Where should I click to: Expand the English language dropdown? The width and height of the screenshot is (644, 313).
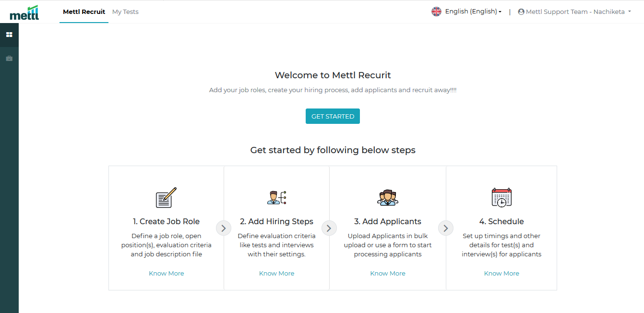(x=473, y=12)
